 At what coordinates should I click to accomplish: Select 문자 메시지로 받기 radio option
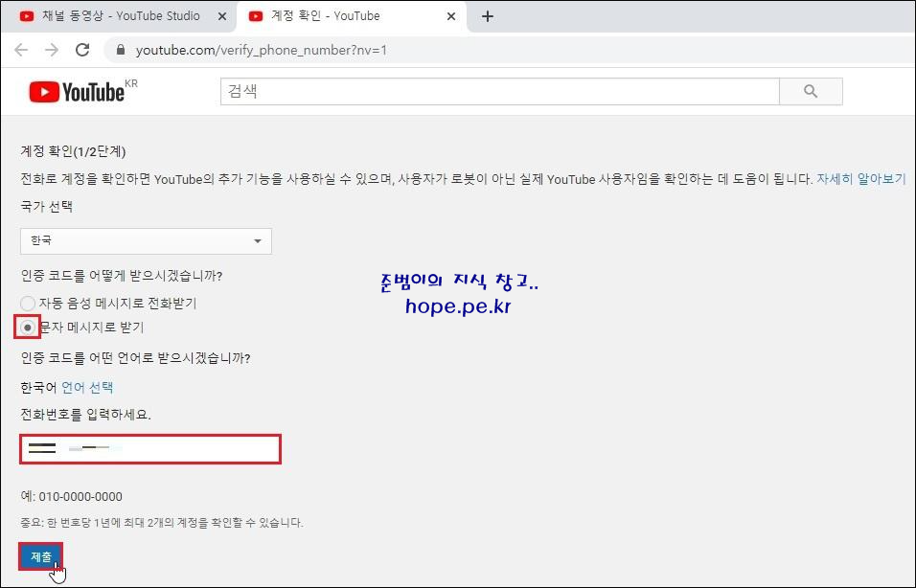pos(28,328)
